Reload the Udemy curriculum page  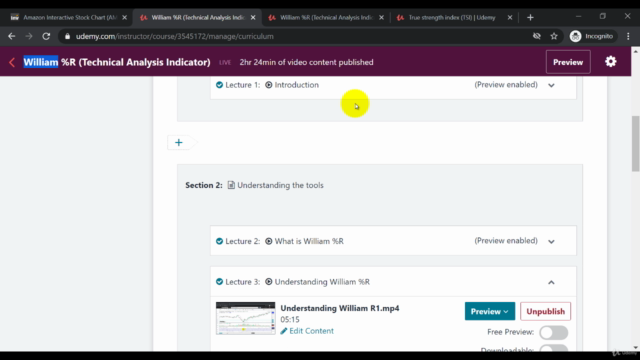click(x=46, y=36)
